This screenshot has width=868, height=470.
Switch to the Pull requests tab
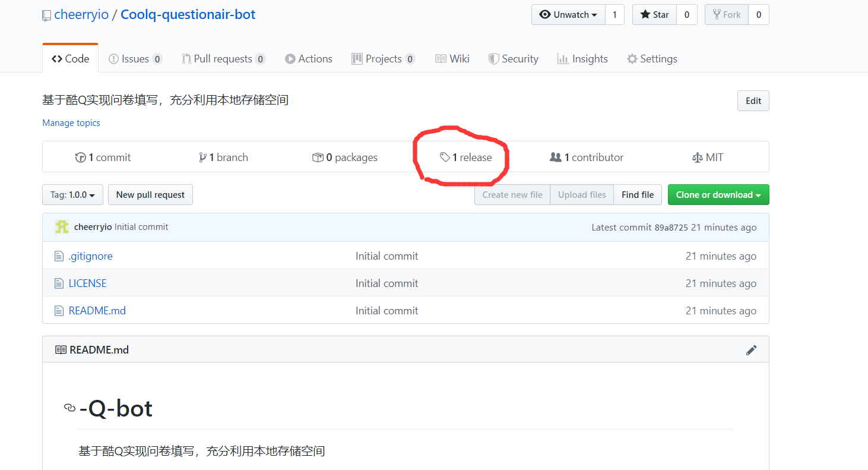(223, 59)
